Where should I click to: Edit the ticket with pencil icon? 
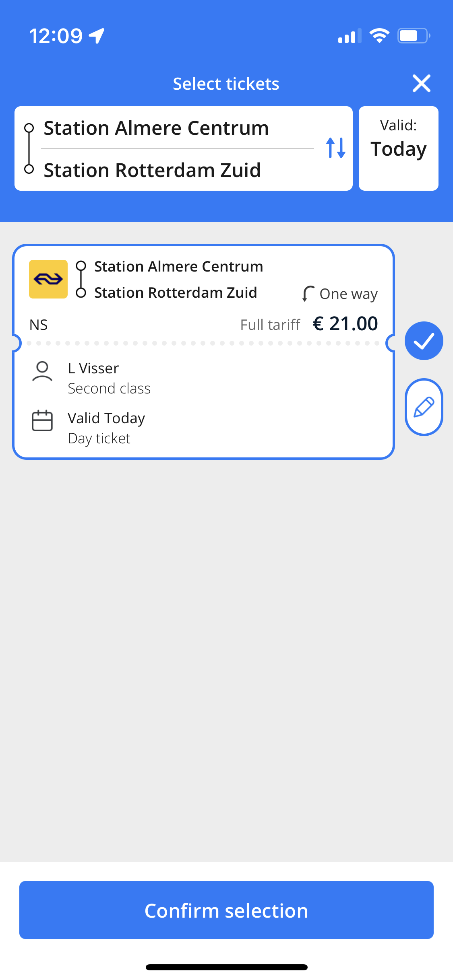(x=424, y=407)
